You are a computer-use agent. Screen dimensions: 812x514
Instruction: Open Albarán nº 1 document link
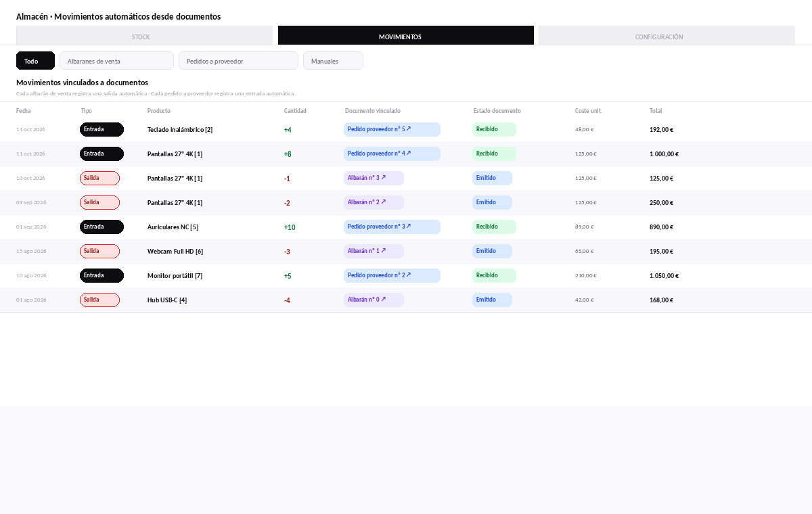point(374,251)
